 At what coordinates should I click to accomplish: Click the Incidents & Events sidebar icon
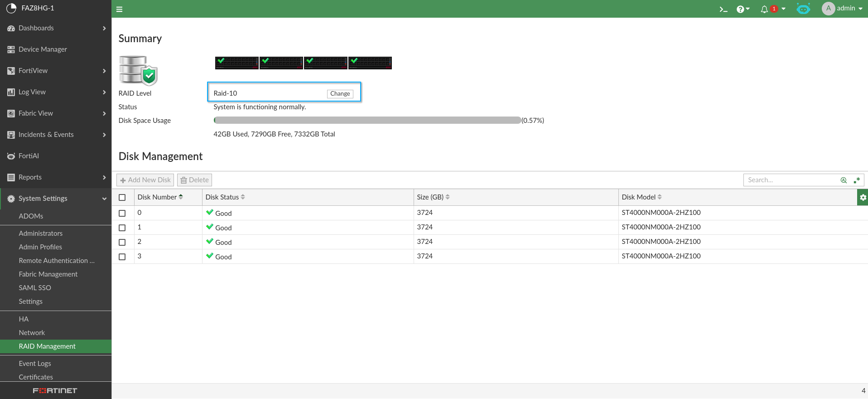tap(11, 135)
